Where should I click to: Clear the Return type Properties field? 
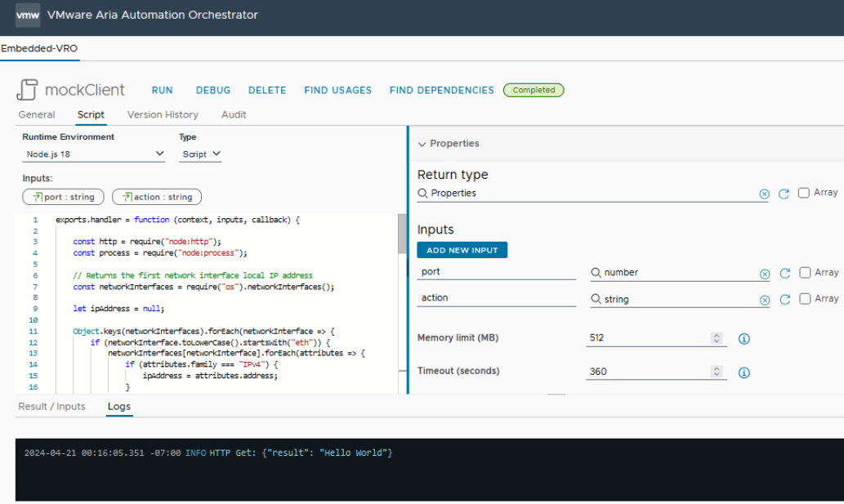[x=764, y=194]
